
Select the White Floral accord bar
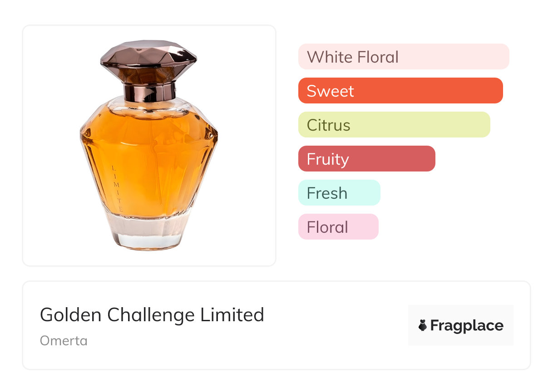404,57
